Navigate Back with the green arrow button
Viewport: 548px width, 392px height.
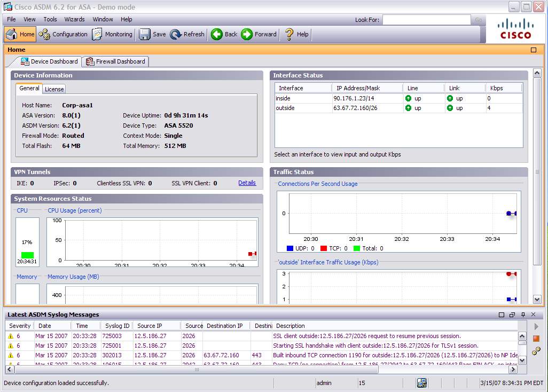point(224,34)
